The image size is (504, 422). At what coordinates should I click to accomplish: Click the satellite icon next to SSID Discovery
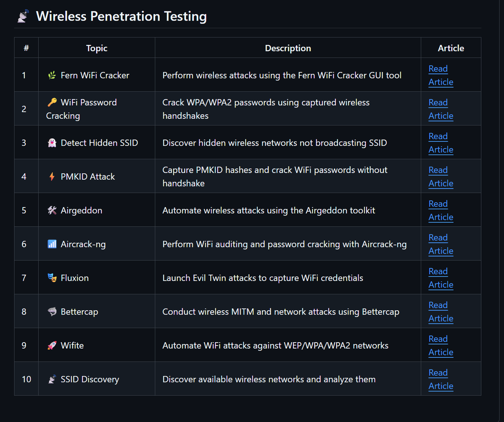pyautogui.click(x=52, y=380)
